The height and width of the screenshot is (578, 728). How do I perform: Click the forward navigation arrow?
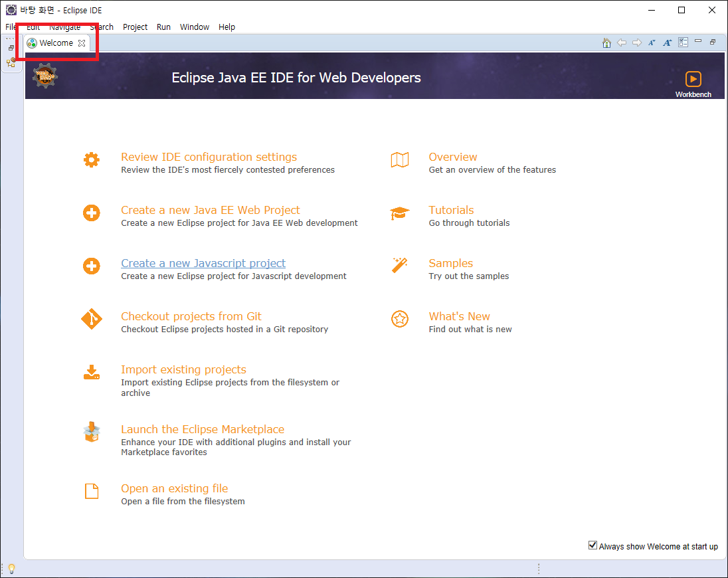637,43
